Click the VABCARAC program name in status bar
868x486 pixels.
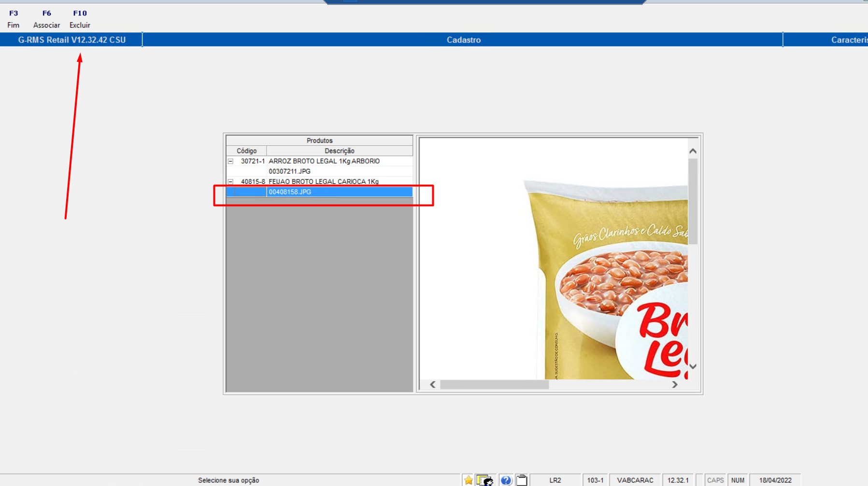click(x=635, y=480)
